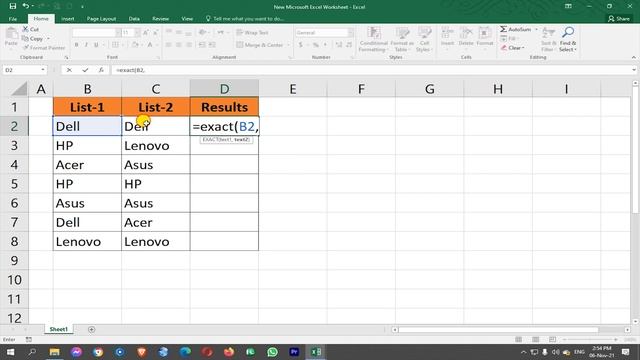Click the Undo arrow icon
640x360 pixels.
coord(26,6)
